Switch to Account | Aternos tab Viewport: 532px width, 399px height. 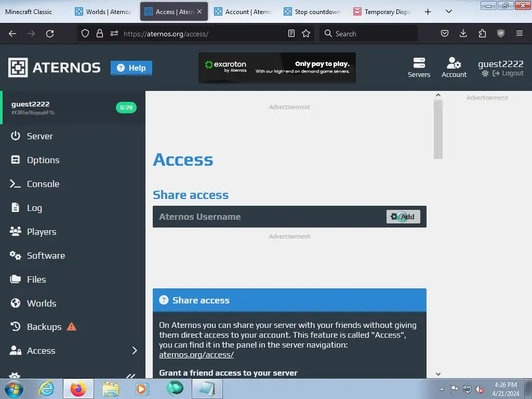[243, 11]
